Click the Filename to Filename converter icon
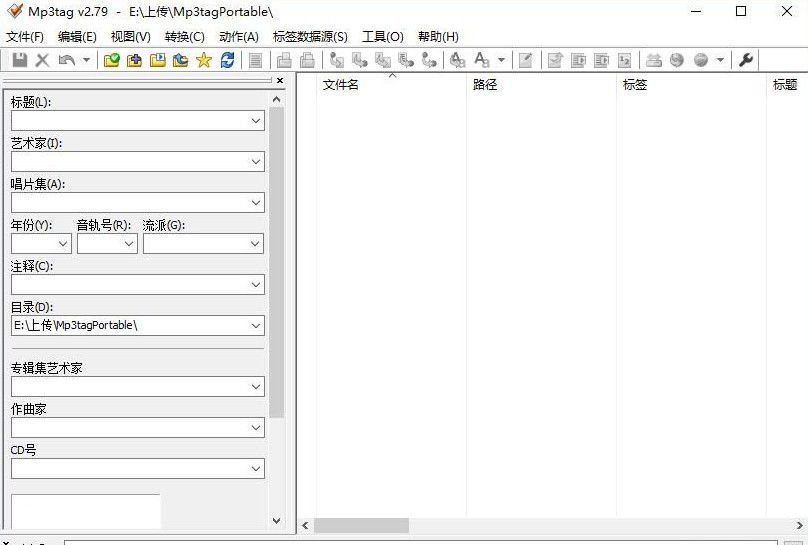808x545 pixels. pyautogui.click(x=383, y=60)
